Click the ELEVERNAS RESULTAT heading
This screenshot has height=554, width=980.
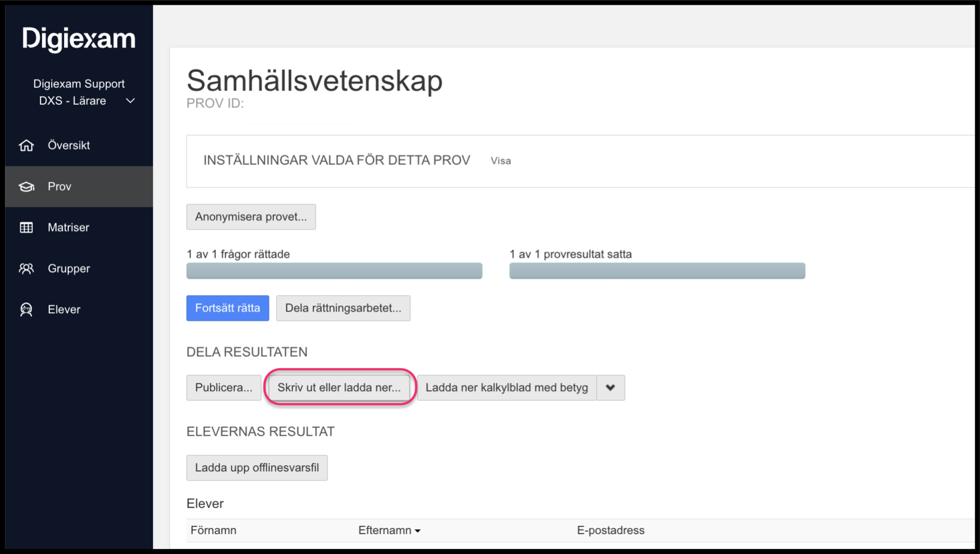pos(261,432)
